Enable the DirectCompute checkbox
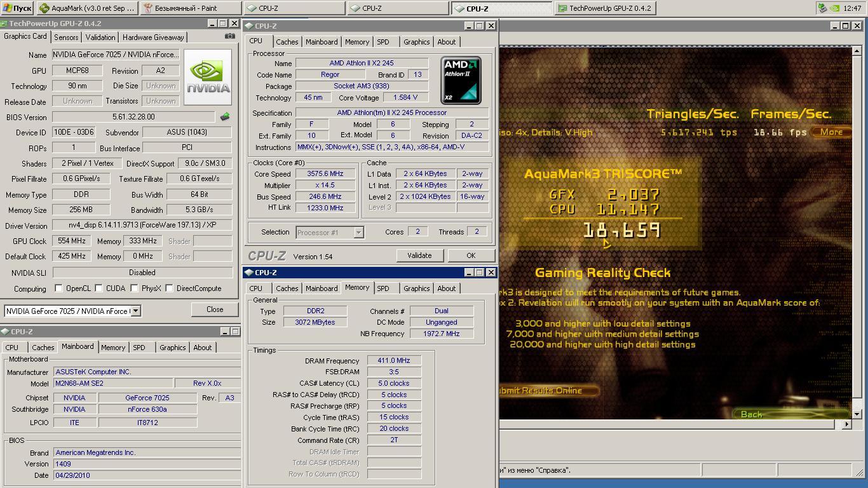Image resolution: width=868 pixels, height=488 pixels. tap(170, 288)
